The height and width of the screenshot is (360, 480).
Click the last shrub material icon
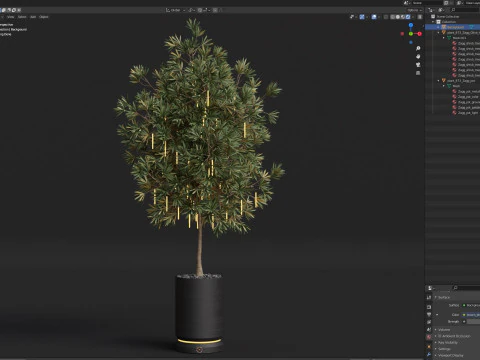(454, 75)
